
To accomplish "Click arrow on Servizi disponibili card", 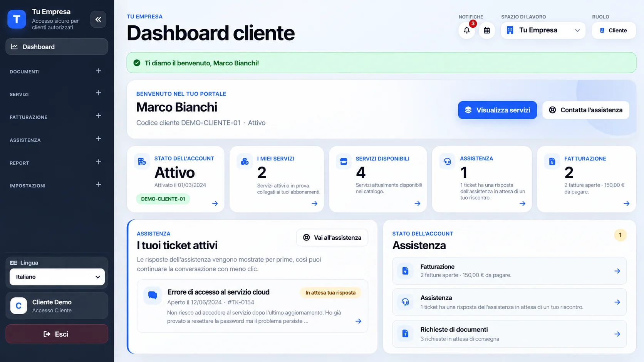I will coord(418,204).
